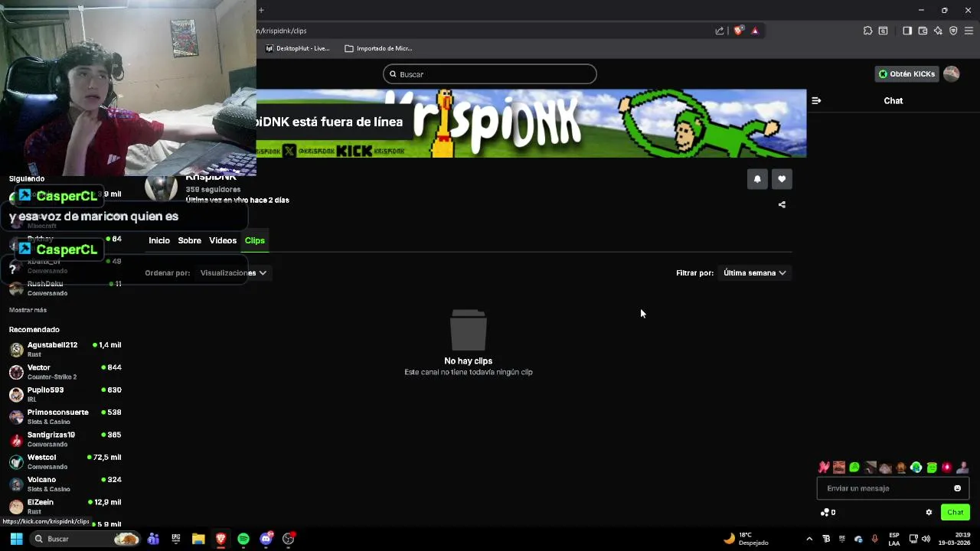The height and width of the screenshot is (551, 980).
Task: Switch to the Sobre tab
Action: coord(190,240)
